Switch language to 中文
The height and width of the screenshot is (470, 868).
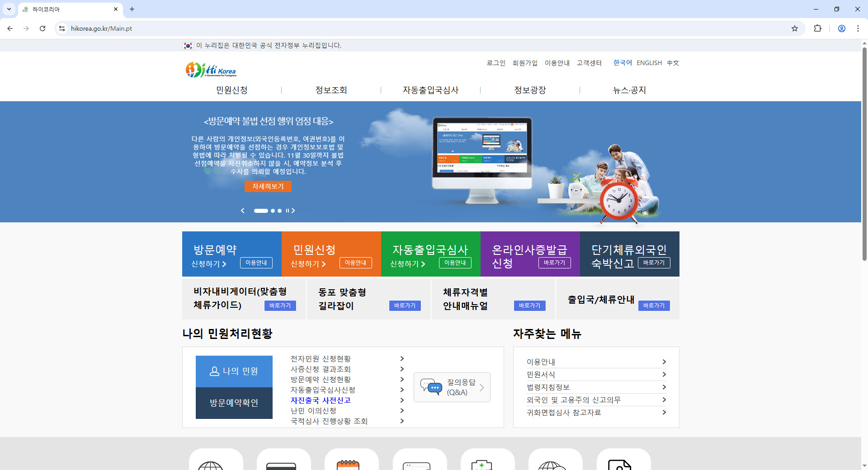(x=673, y=63)
